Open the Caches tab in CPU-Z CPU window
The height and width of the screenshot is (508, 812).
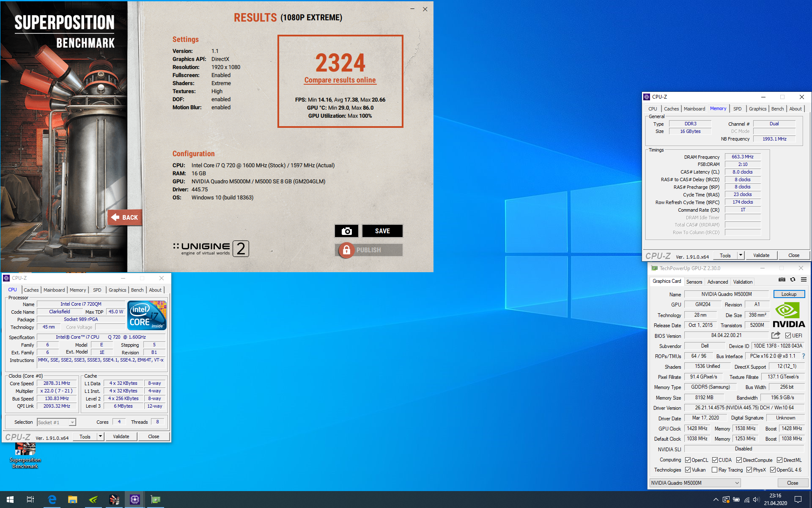coord(31,290)
